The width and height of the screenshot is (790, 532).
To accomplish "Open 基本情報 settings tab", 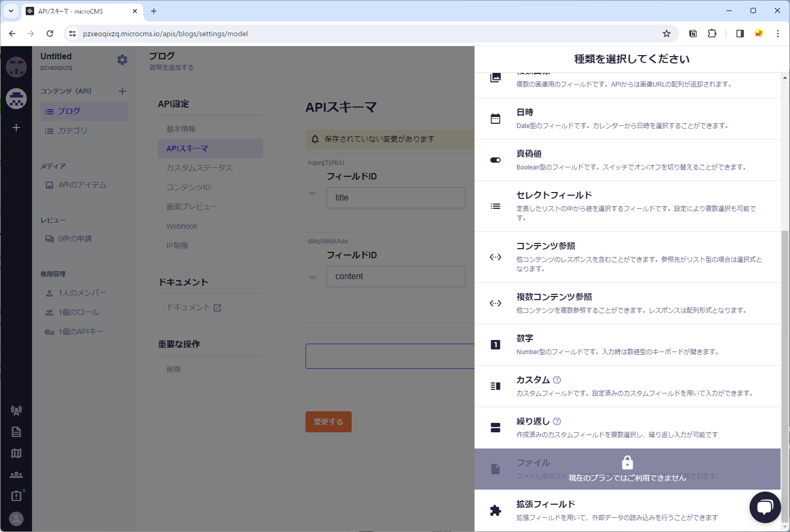I will pos(210,129).
